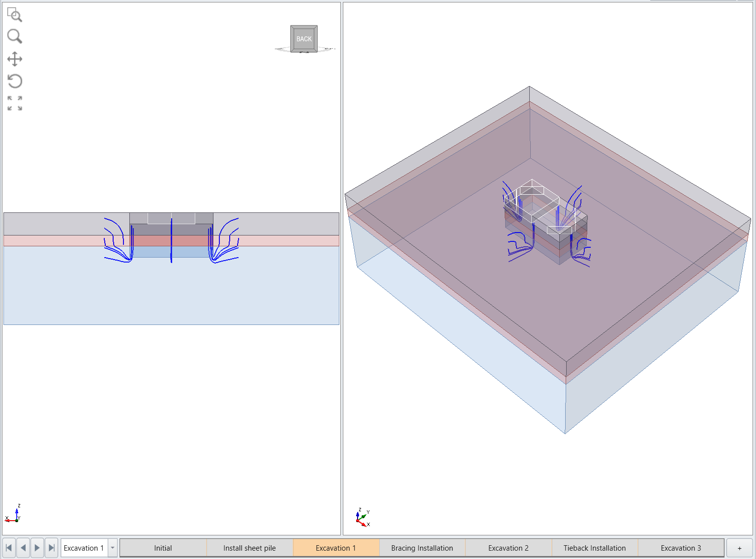Go to the previous stage
This screenshot has height=559, width=756.
pyautogui.click(x=23, y=548)
